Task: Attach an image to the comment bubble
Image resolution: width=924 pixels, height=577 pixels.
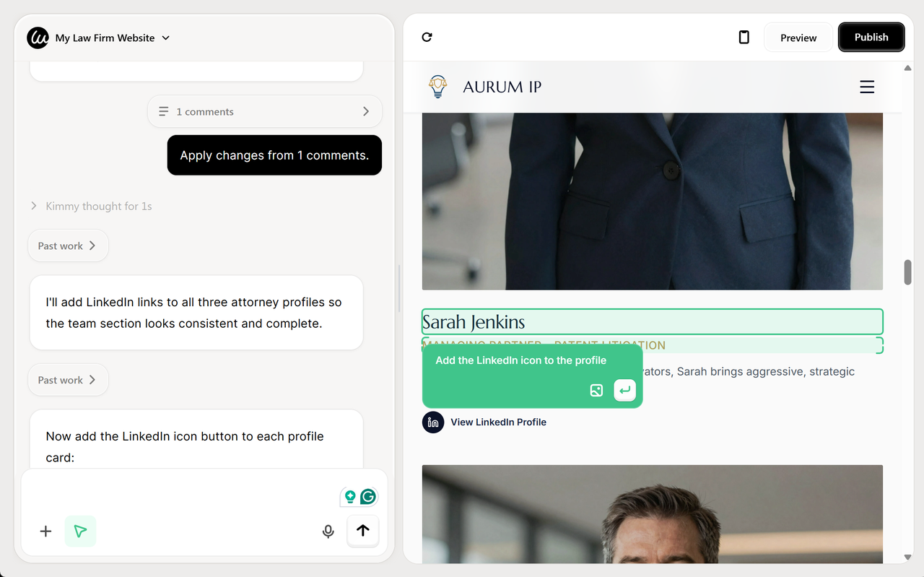Action: pyautogui.click(x=596, y=390)
